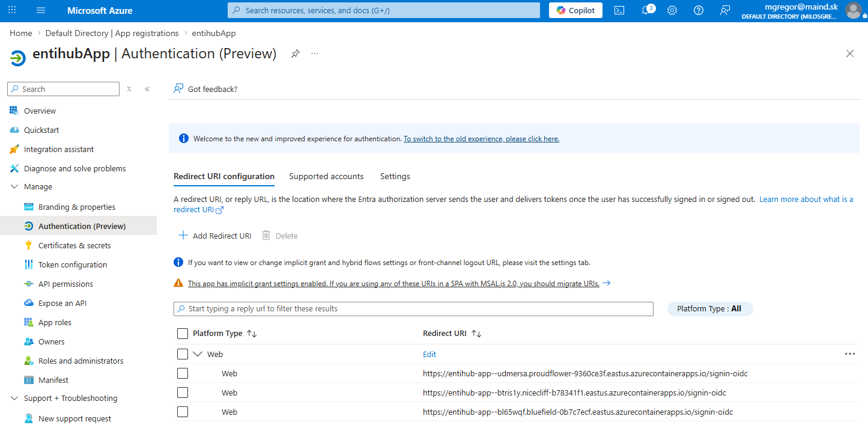
Task: Open the notifications bell
Action: [x=646, y=10]
